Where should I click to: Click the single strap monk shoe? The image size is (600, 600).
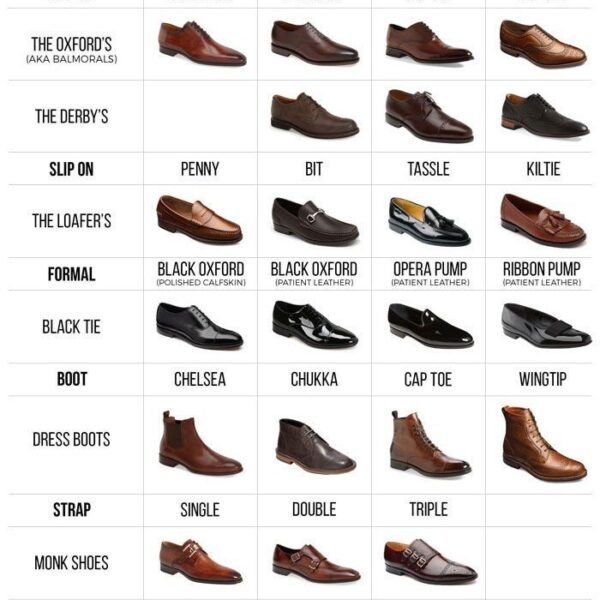coord(201,561)
